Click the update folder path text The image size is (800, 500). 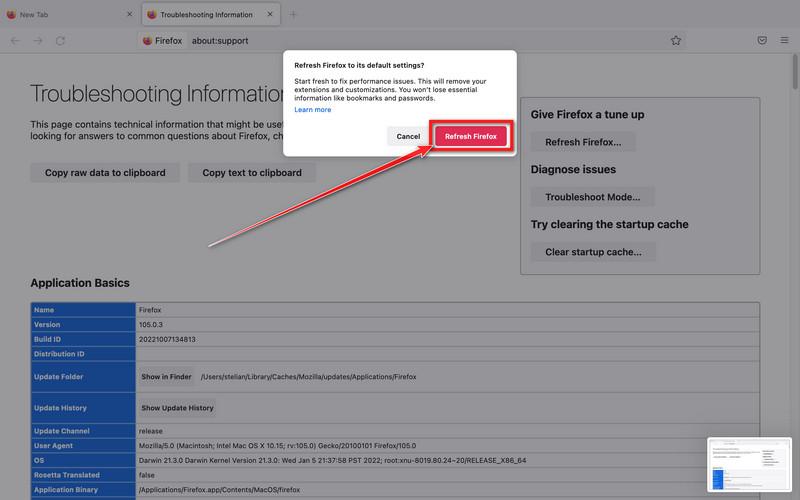click(x=309, y=377)
